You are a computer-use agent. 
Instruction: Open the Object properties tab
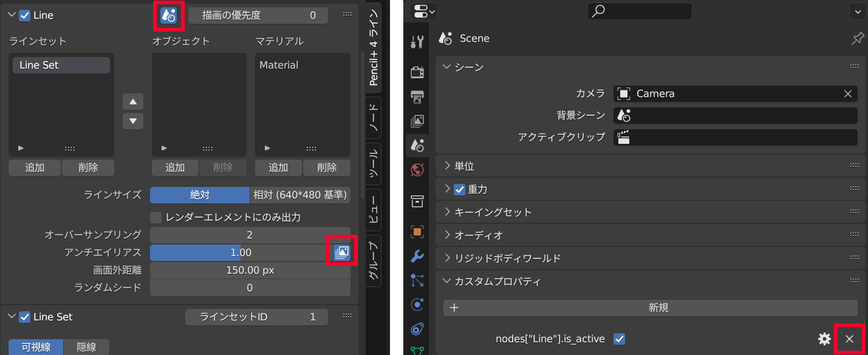[x=417, y=231]
